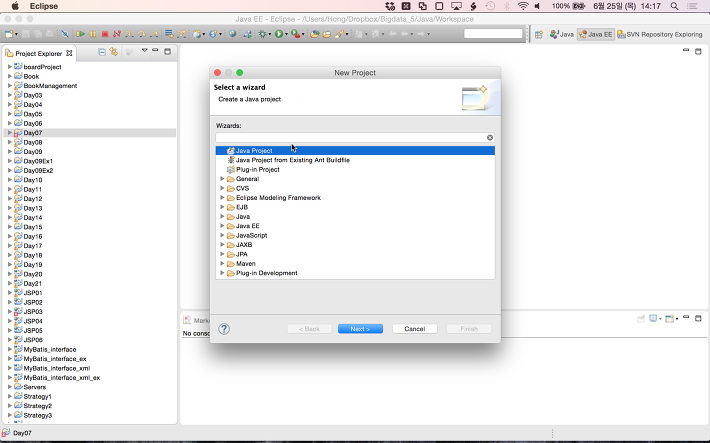The height and width of the screenshot is (443, 710).
Task: Expand the General wizard folder
Action: tap(222, 179)
